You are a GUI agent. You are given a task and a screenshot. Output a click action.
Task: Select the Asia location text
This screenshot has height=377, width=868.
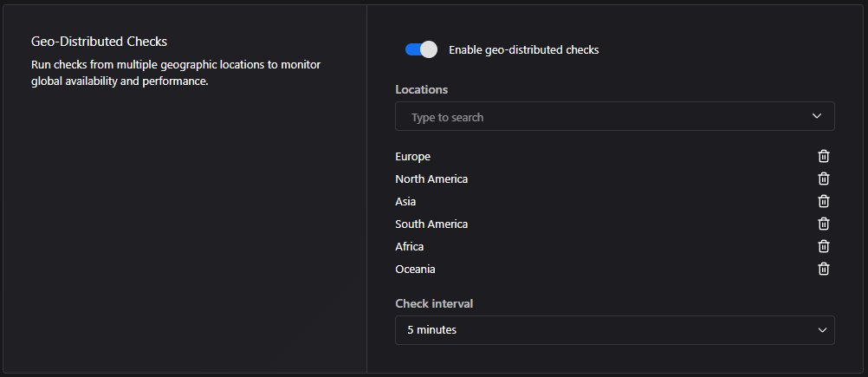405,202
